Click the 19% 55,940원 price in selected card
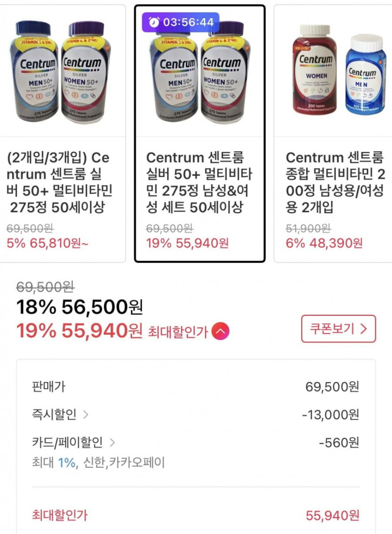392x534 pixels. tap(187, 243)
